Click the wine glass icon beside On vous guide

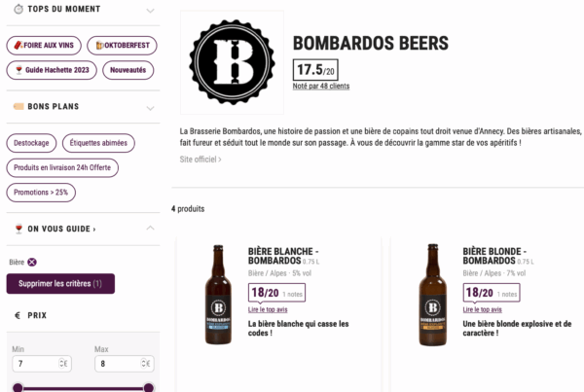point(18,229)
